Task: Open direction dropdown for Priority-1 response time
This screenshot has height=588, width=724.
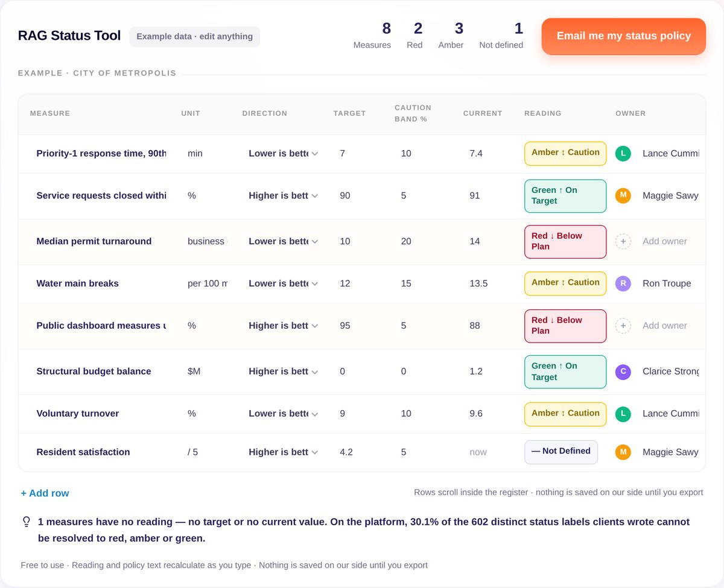Action: pos(283,153)
